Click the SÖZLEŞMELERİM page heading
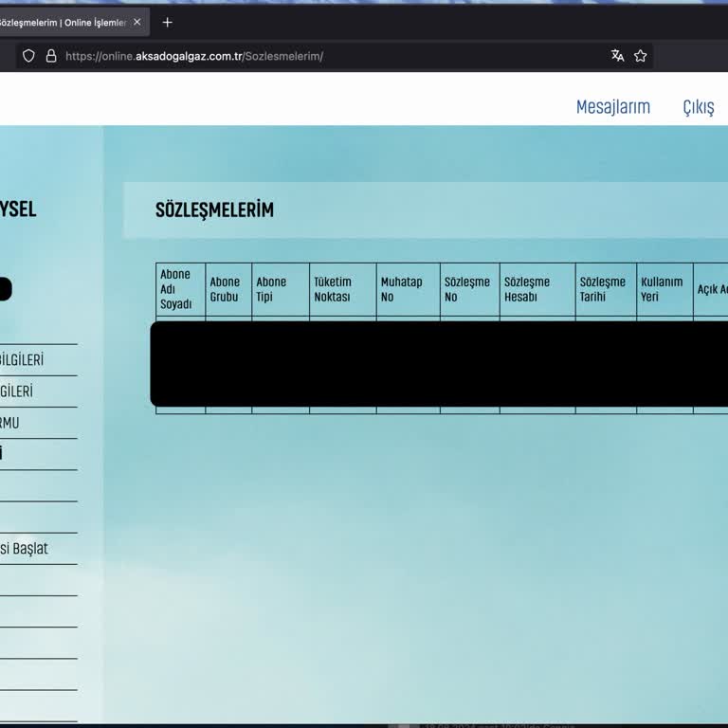The height and width of the screenshot is (728, 728). click(214, 209)
